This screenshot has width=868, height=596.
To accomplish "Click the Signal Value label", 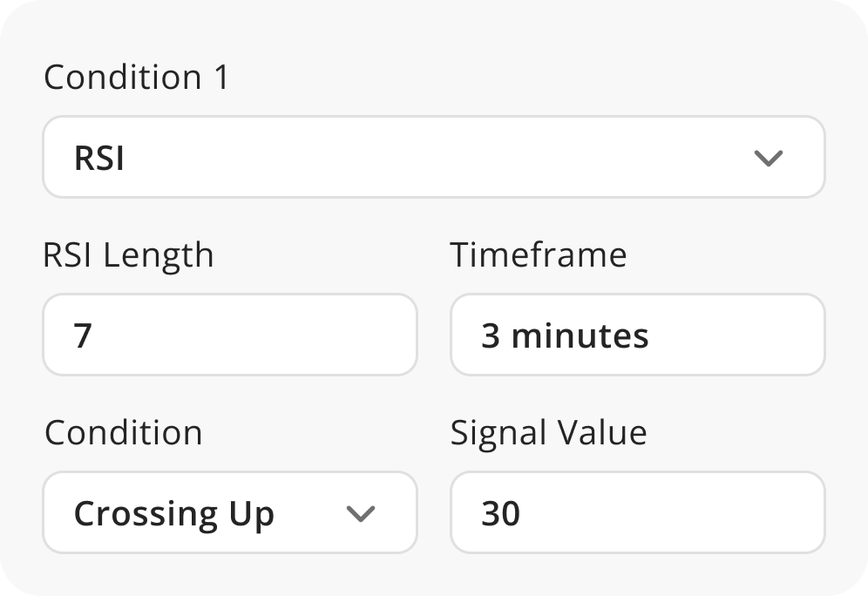I will (548, 433).
